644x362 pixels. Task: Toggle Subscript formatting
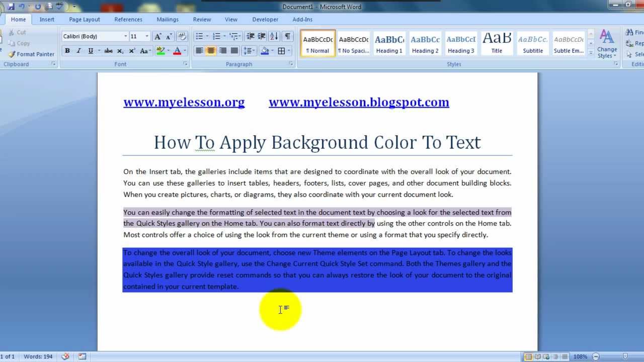coord(120,51)
